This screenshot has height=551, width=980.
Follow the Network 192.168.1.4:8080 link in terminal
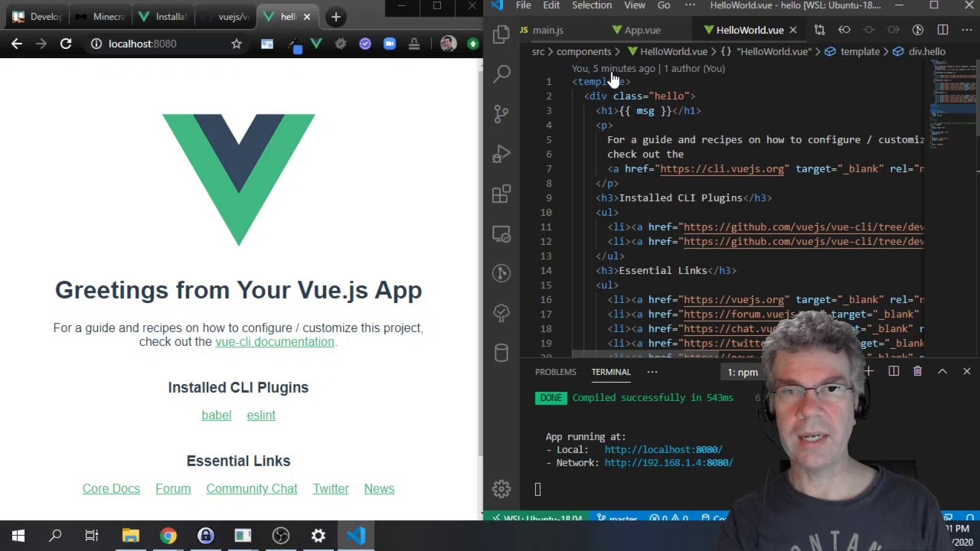click(x=668, y=462)
